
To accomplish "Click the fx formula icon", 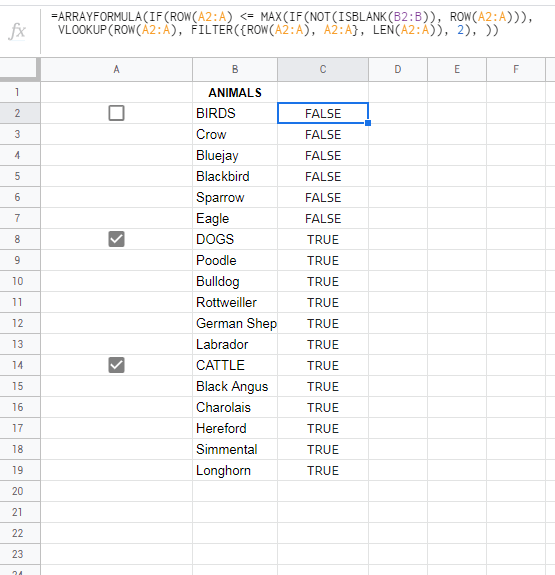I will (x=17, y=31).
